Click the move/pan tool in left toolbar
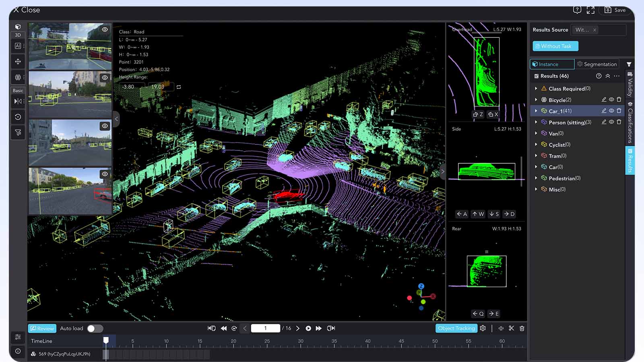Image resolution: width=644 pixels, height=362 pixels. [x=18, y=62]
